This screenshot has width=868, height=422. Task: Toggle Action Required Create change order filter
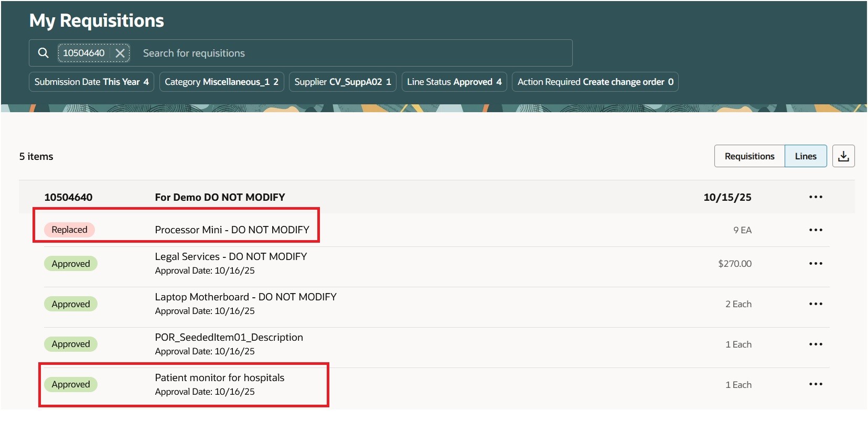click(x=595, y=82)
